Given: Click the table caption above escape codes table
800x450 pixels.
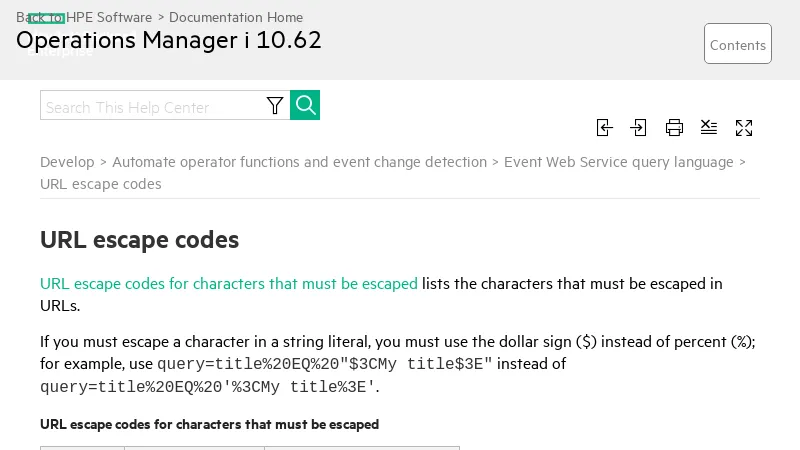Looking at the screenshot, I should tap(209, 424).
